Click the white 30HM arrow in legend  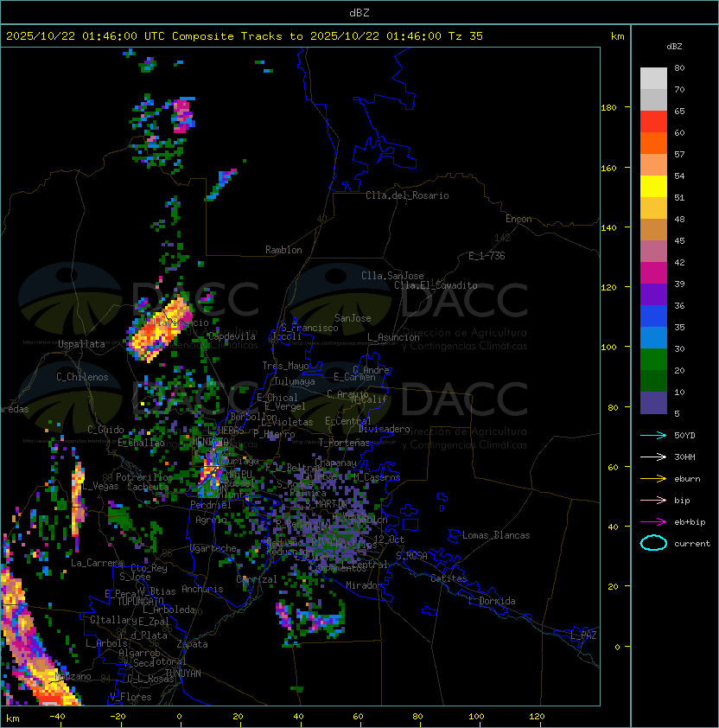pos(653,457)
